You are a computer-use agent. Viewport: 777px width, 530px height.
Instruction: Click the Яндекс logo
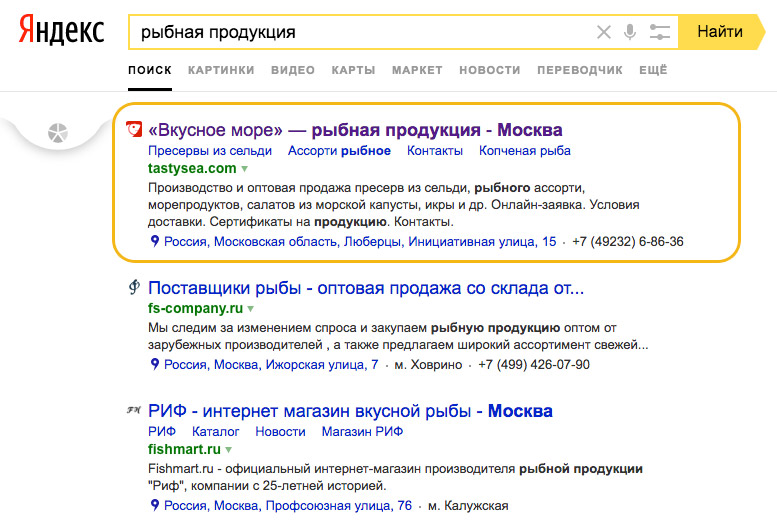61,30
